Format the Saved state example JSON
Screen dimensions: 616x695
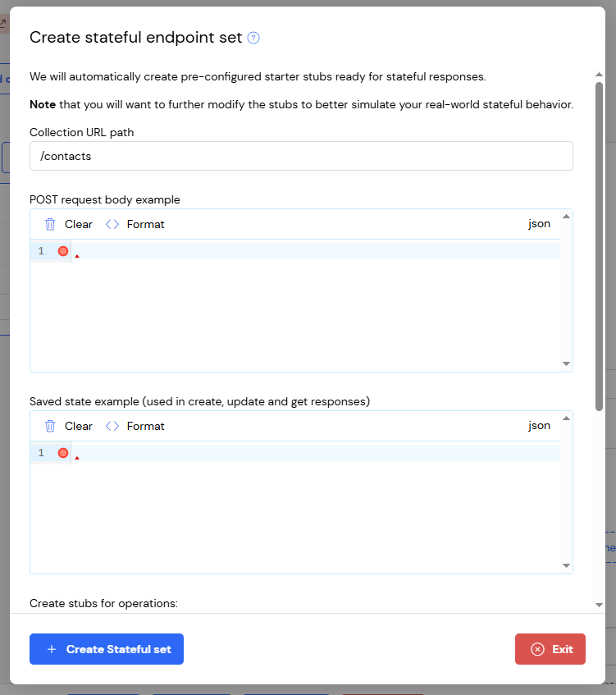pyautogui.click(x=135, y=426)
